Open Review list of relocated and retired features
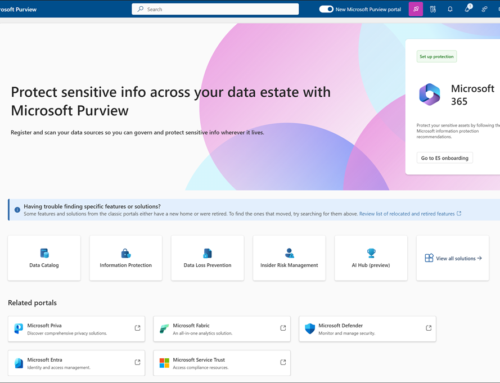Viewport: 500px width, 383px height. coord(407,214)
